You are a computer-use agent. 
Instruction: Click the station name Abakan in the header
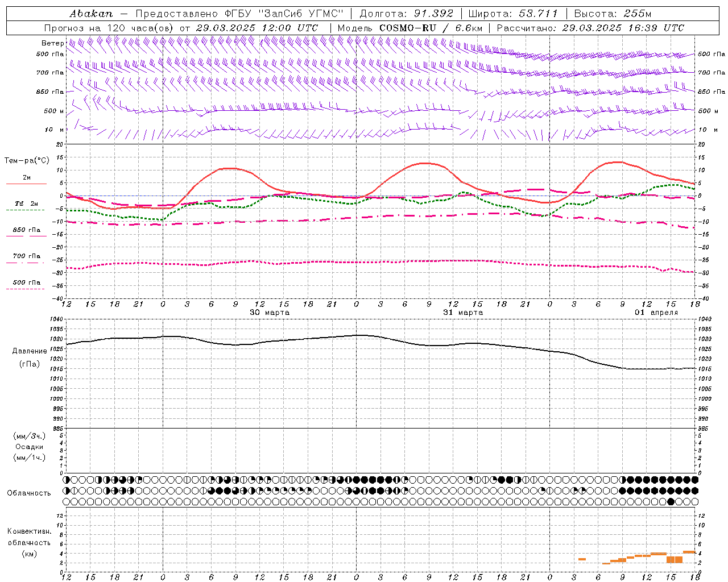click(91, 14)
